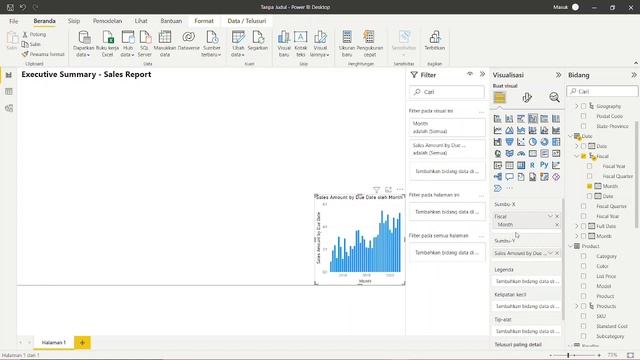
Task: Select the Pie chart visual type
Action: pos(533,142)
